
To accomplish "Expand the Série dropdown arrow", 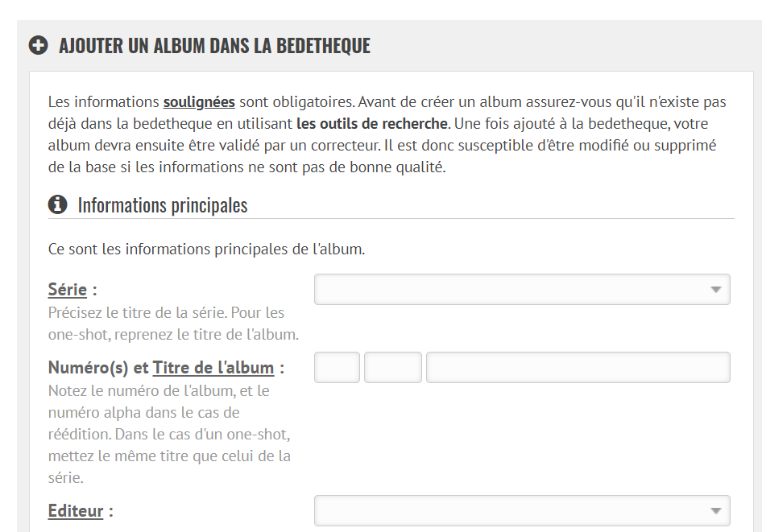I will tap(715, 290).
